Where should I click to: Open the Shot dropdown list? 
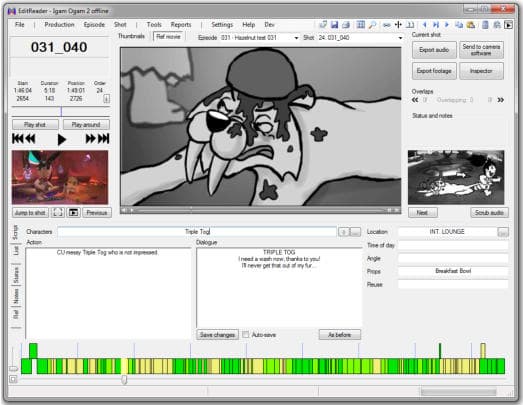coord(400,38)
